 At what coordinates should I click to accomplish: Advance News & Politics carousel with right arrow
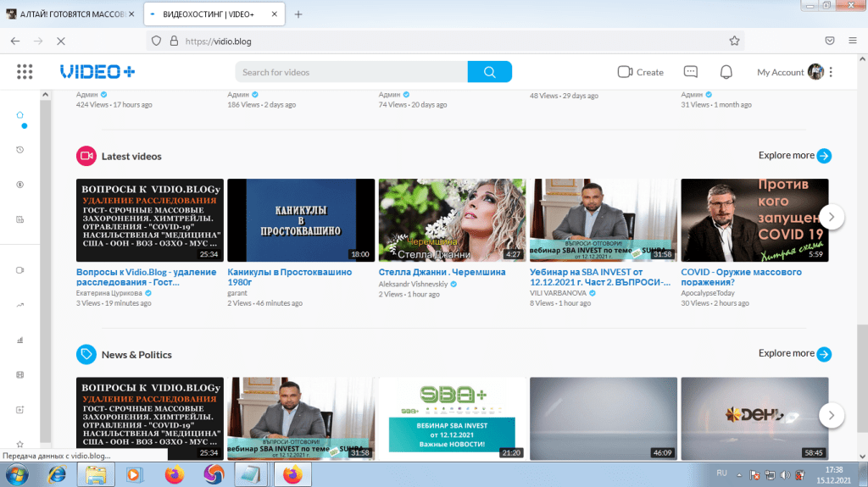click(x=831, y=414)
